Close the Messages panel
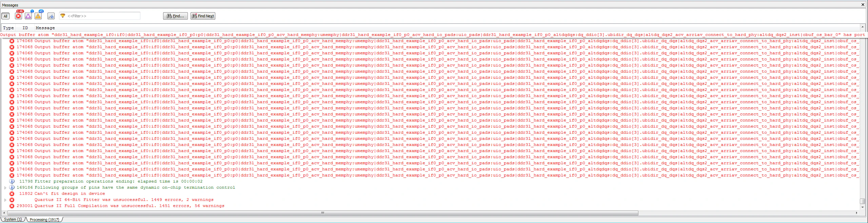This screenshot has width=868, height=223. click(x=863, y=5)
